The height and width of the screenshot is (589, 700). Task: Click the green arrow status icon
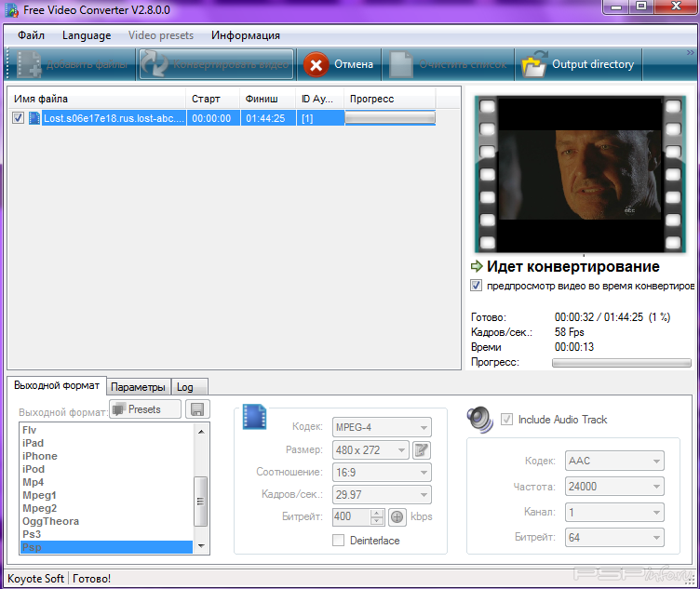coord(477,267)
